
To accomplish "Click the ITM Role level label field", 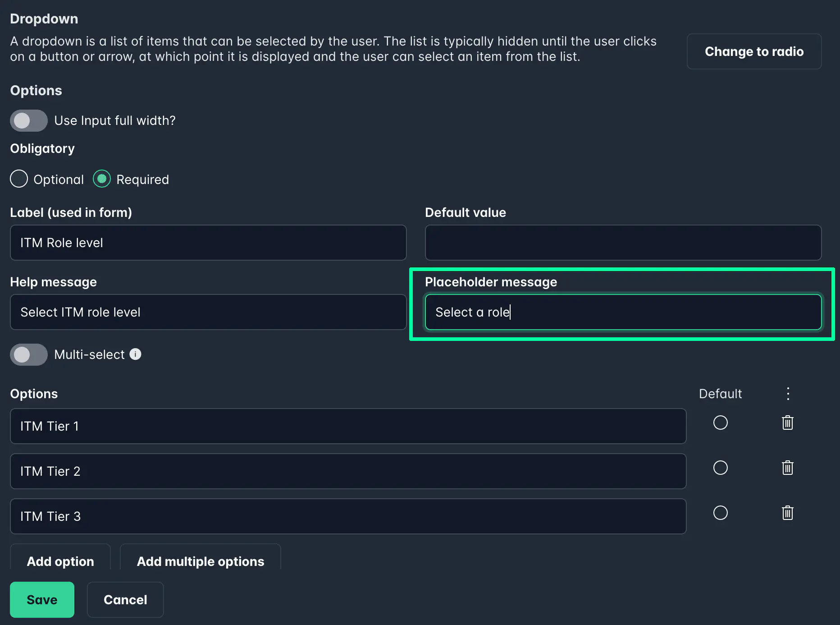I will coord(208,243).
